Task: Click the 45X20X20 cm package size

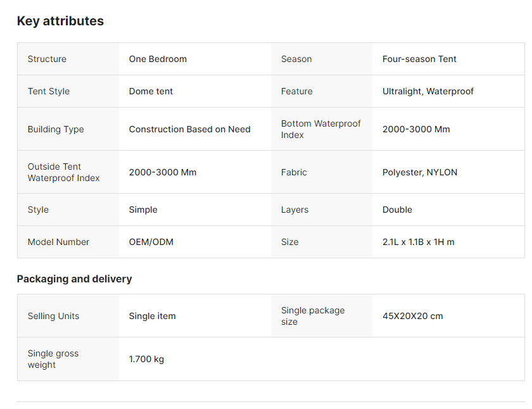Action: 412,316
